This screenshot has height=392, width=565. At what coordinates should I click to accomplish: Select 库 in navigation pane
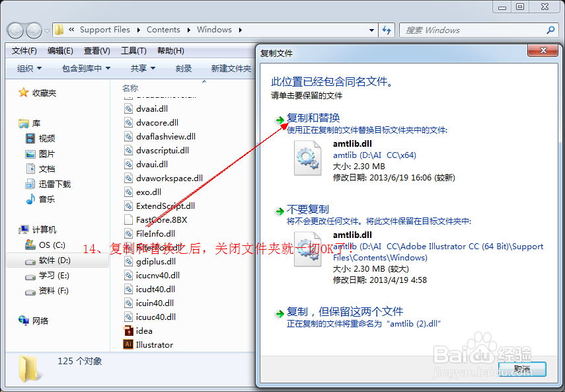30,124
